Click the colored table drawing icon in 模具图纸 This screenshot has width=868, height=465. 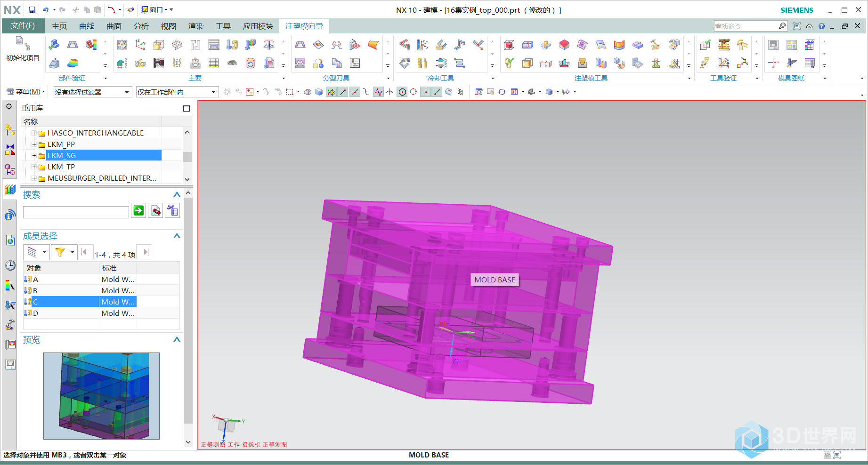[x=810, y=45]
